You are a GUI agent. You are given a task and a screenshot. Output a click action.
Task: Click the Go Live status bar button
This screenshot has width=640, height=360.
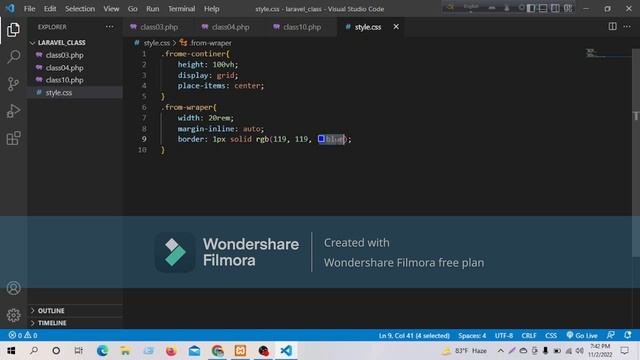582,335
